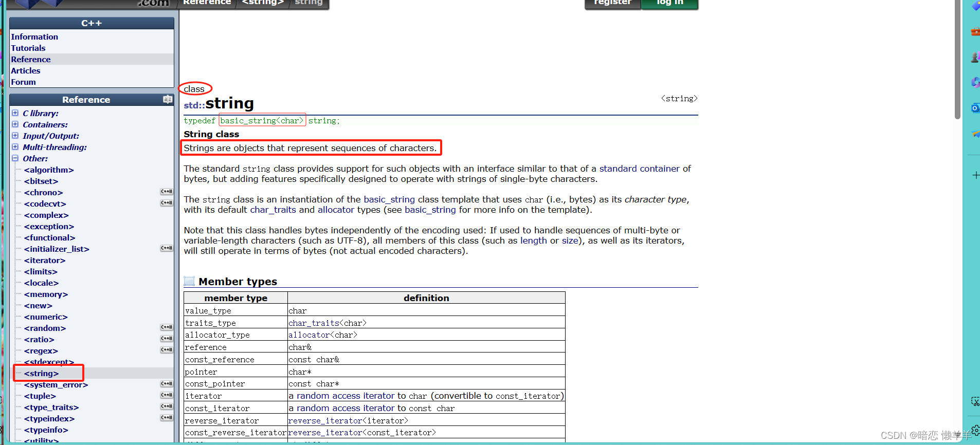This screenshot has height=445, width=980.
Task: Click the screenshot tool icon in sidebar
Action: 975,401
